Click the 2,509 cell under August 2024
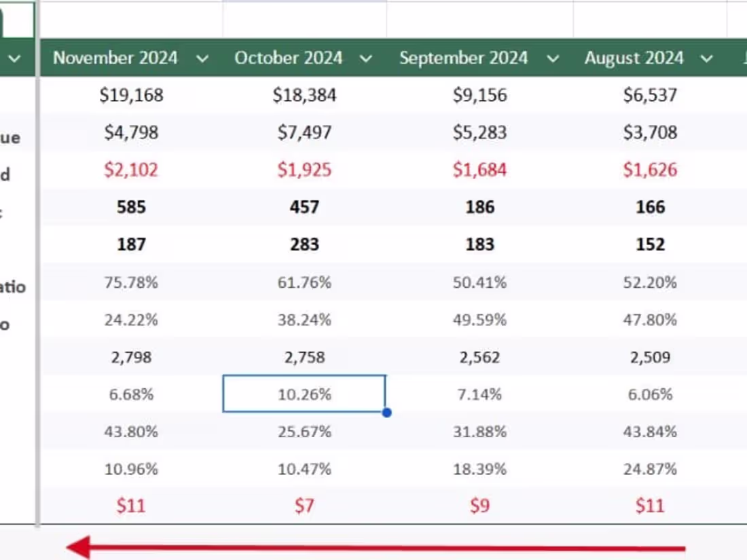Image resolution: width=747 pixels, height=560 pixels. [650, 357]
